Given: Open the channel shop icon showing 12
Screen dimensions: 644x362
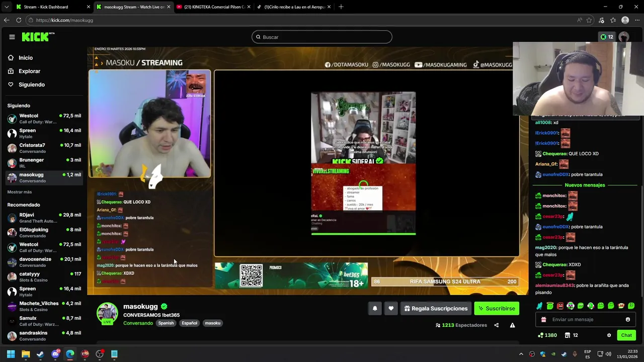Looking at the screenshot, I should click(571, 335).
